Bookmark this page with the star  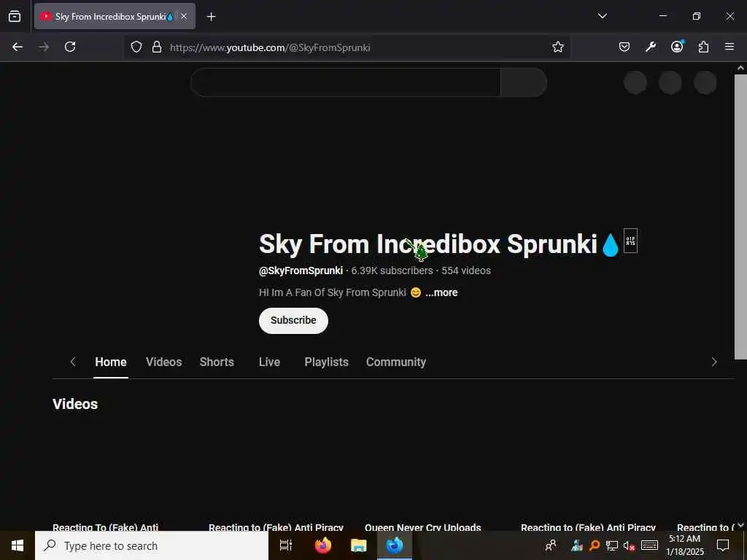point(558,47)
